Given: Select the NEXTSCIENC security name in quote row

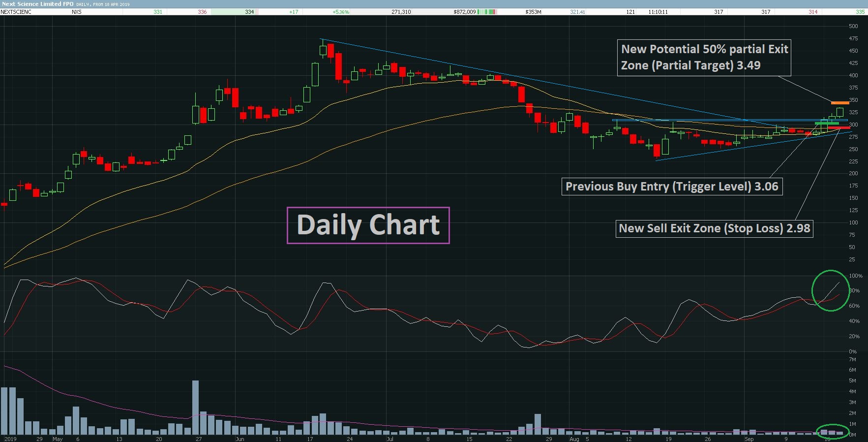Looking at the screenshot, I should [x=16, y=12].
